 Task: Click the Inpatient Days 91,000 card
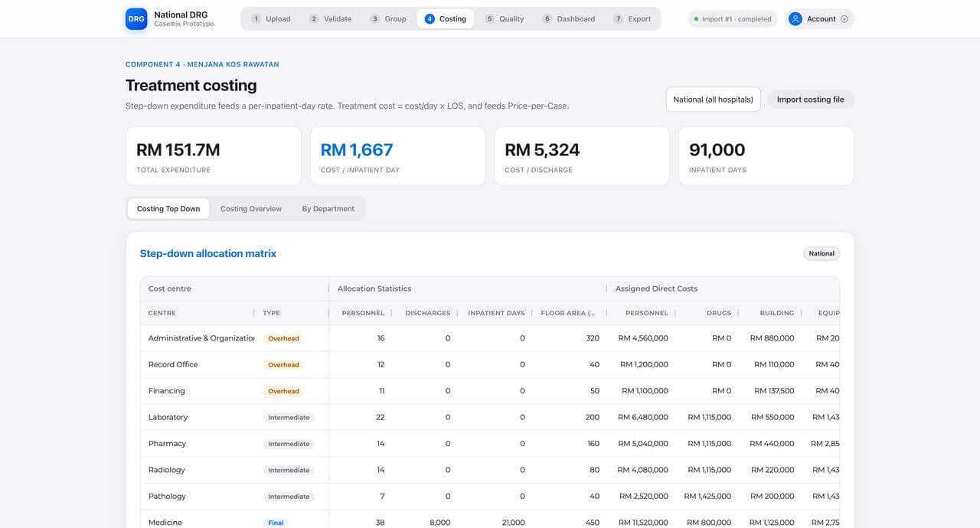point(766,156)
